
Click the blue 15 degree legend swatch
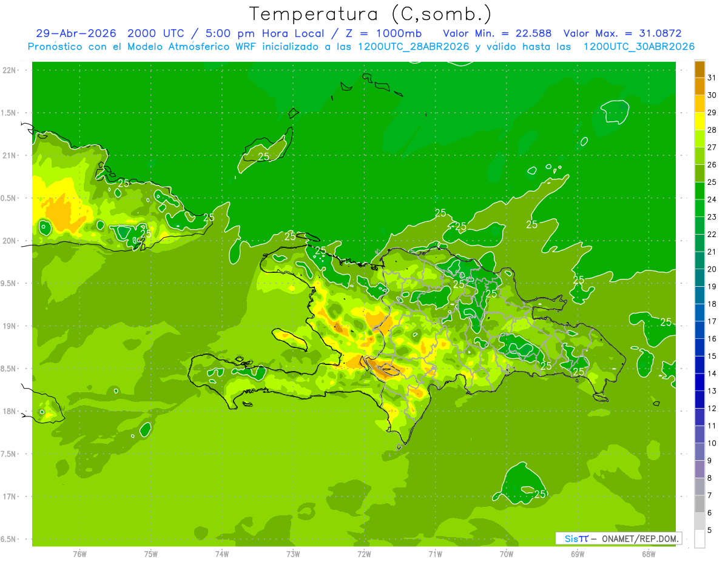699,347
